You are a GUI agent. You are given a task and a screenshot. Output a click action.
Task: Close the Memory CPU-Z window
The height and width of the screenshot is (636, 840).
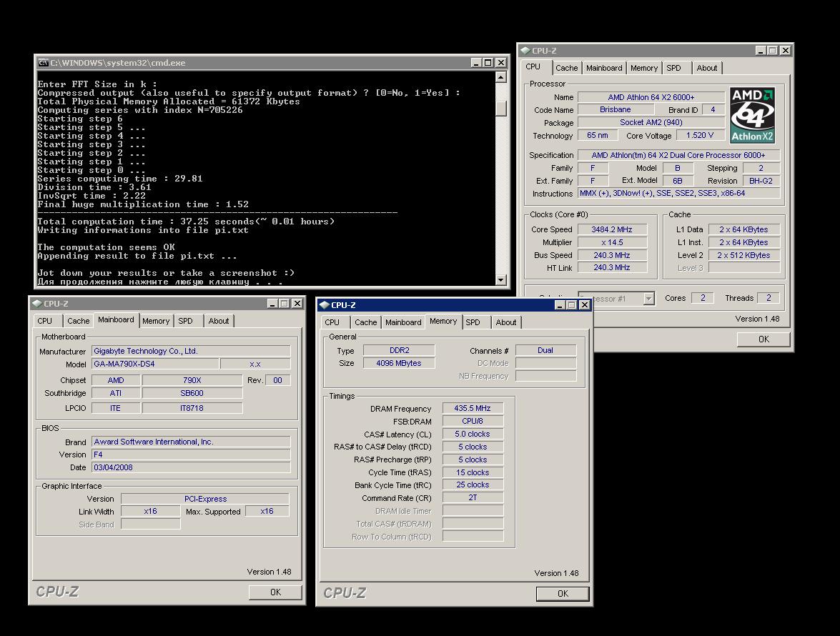[585, 305]
